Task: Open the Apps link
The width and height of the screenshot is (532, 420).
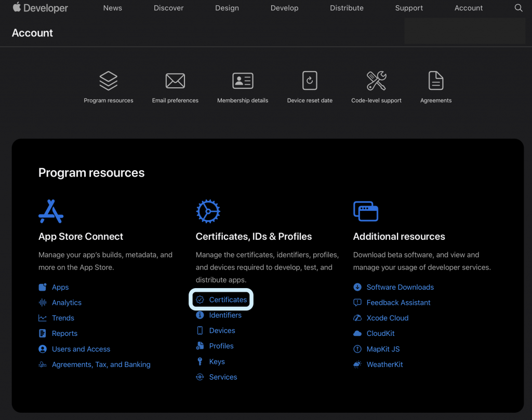Action: (60, 287)
